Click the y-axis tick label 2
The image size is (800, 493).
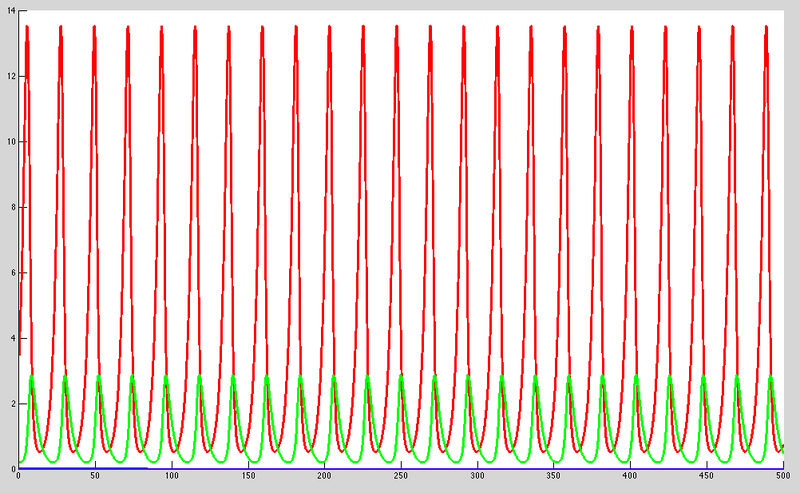tap(11, 403)
